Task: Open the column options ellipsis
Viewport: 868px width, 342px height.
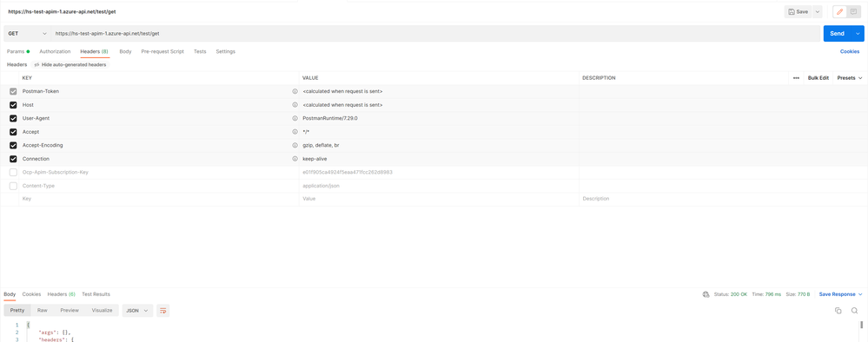Action: point(796,78)
